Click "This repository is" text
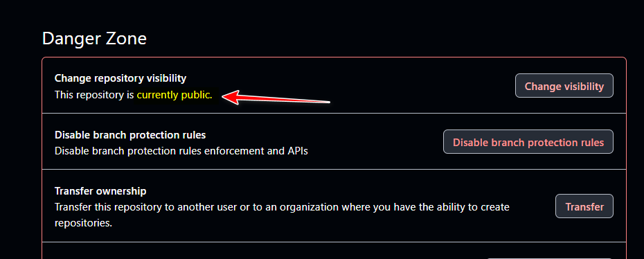Screen dimensions: 644x259 [94, 95]
